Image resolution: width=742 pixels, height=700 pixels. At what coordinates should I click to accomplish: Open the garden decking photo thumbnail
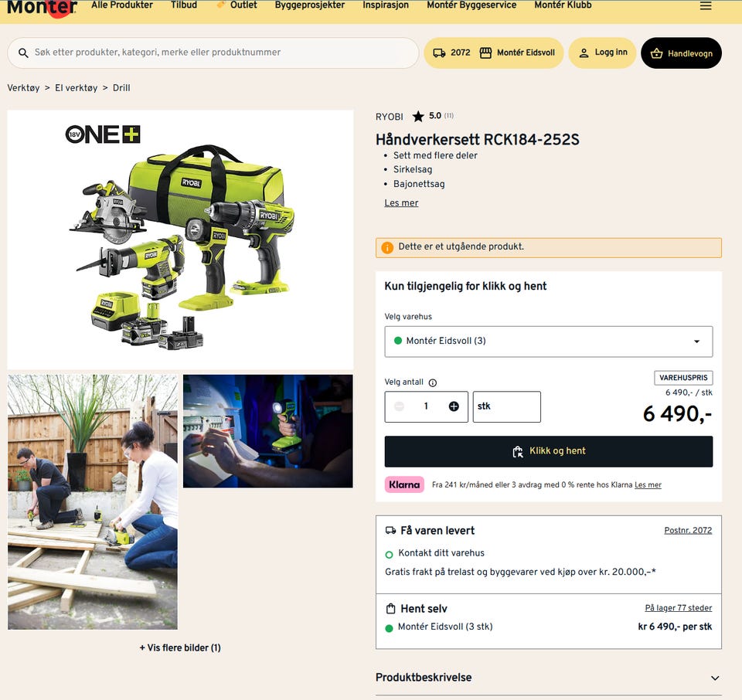[93, 502]
